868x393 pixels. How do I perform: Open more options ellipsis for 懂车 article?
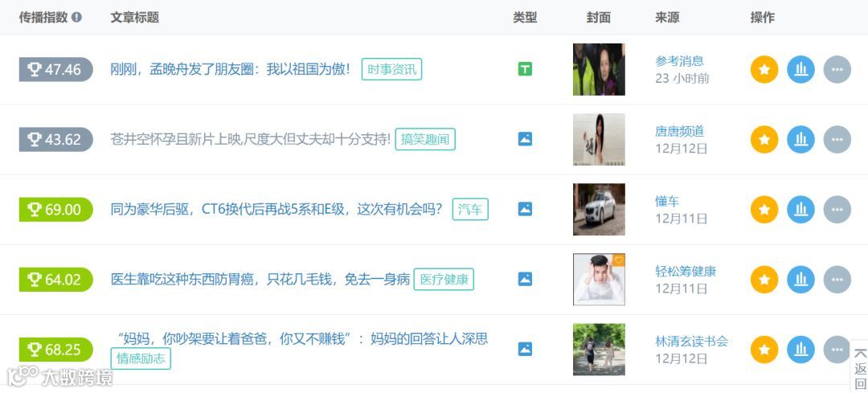point(837,209)
